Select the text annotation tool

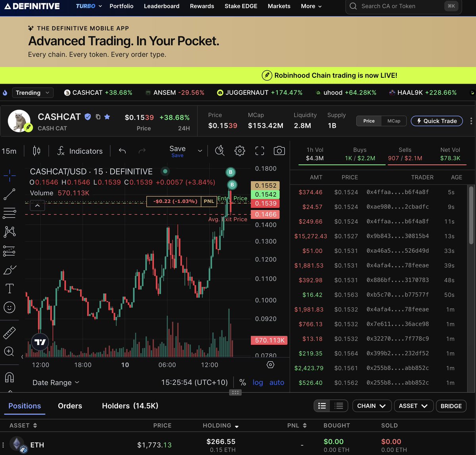tap(10, 288)
